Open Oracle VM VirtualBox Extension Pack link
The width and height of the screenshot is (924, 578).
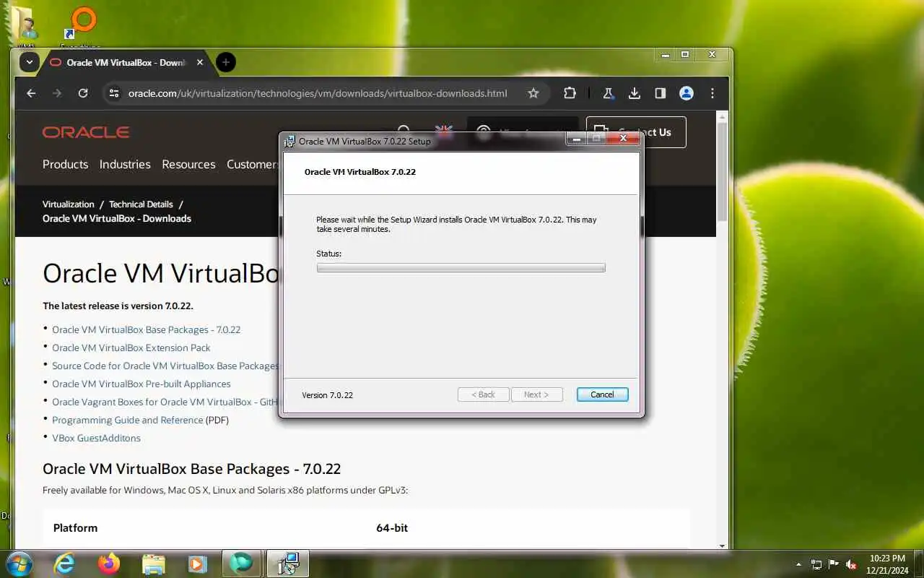[x=131, y=348]
